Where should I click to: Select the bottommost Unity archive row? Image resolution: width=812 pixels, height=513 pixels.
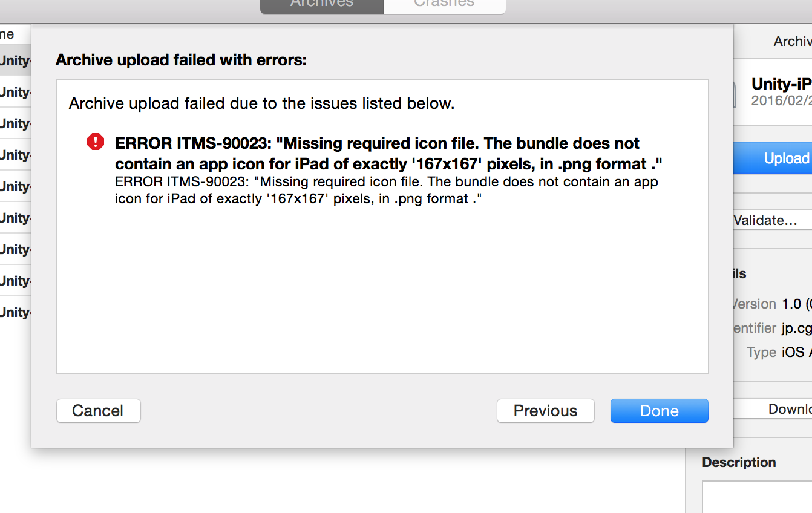coord(16,312)
